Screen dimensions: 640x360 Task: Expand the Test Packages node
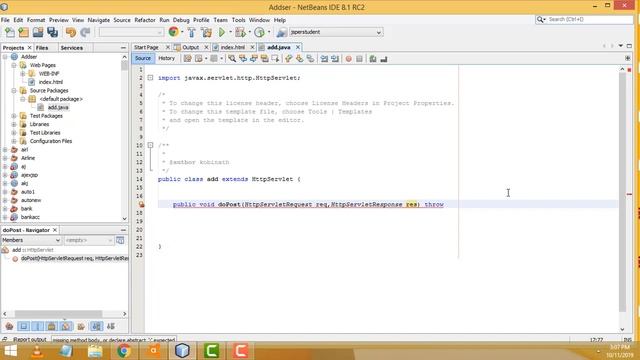click(14, 116)
